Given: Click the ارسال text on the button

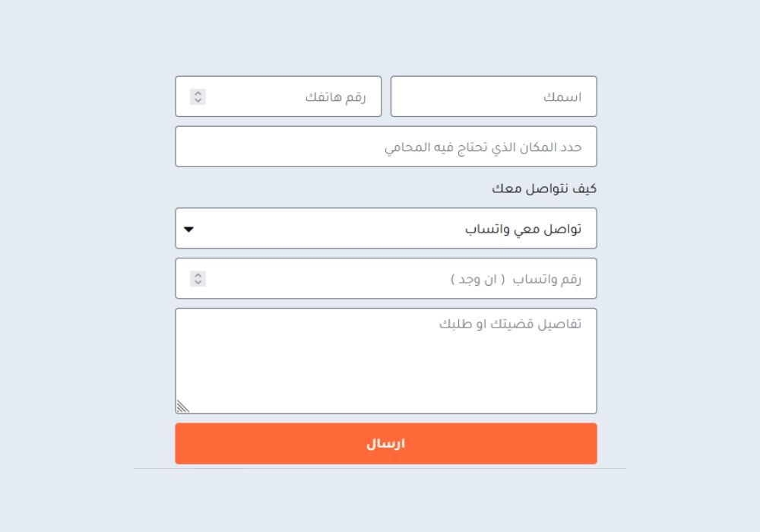Looking at the screenshot, I should point(386,444).
